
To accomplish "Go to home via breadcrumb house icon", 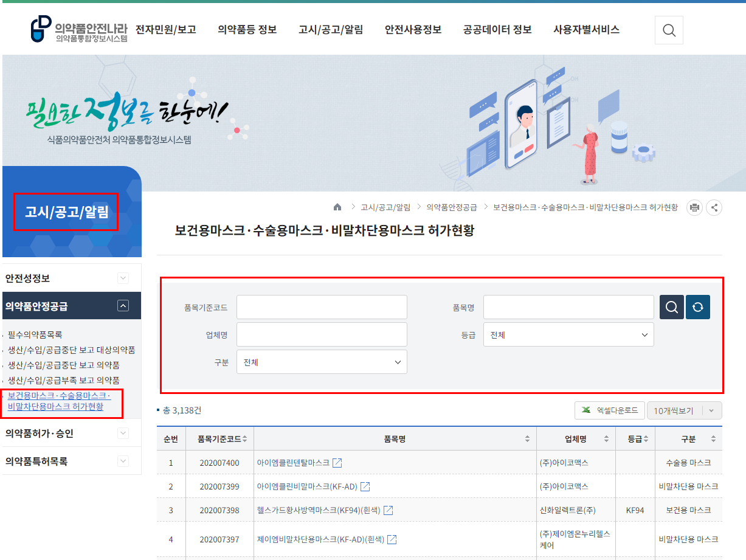I will pyautogui.click(x=337, y=207).
